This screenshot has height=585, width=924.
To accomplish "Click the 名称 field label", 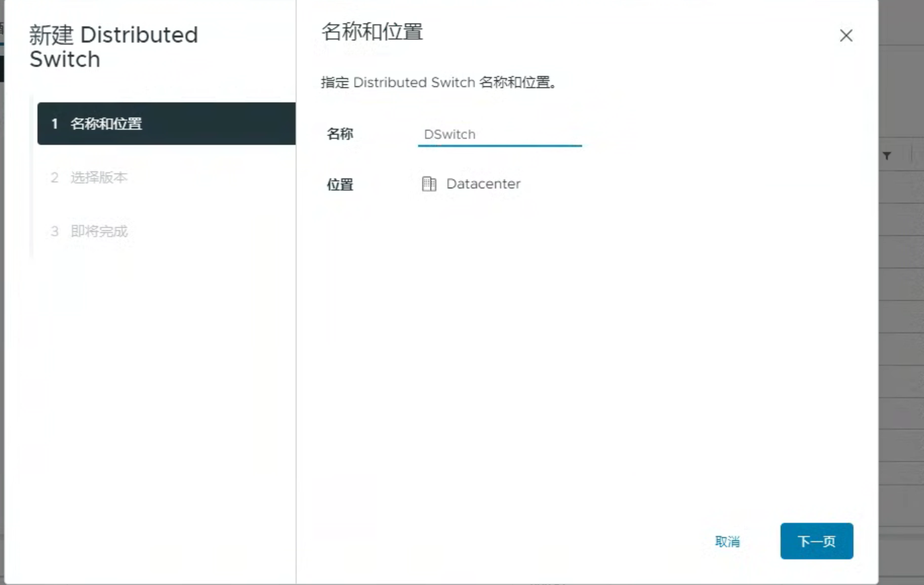I will (x=340, y=134).
